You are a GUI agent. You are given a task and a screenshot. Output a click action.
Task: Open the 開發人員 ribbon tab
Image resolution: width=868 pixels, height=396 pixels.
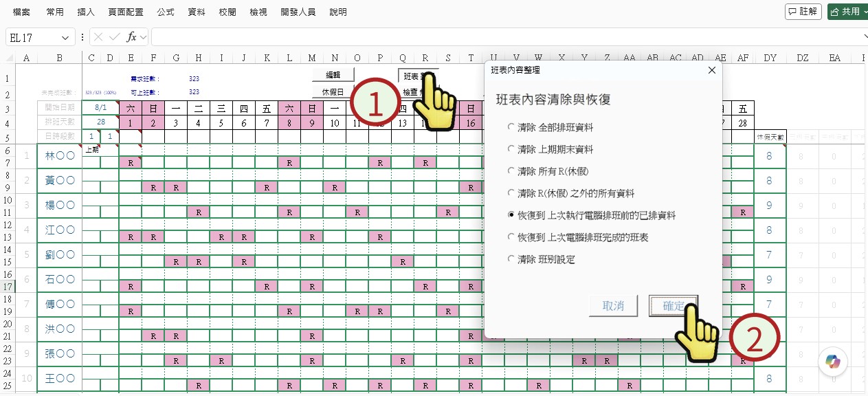[299, 12]
